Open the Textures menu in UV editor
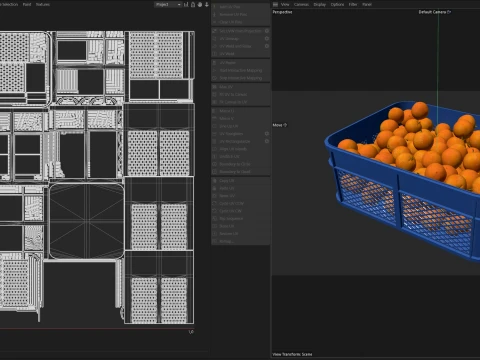Viewport: 480px width, 360px height. point(43,4)
